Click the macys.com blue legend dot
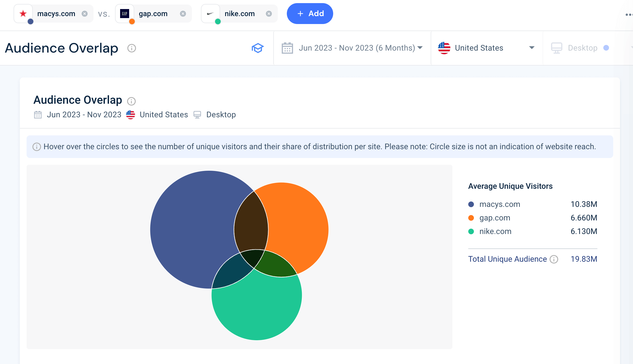633x364 pixels. pos(471,204)
